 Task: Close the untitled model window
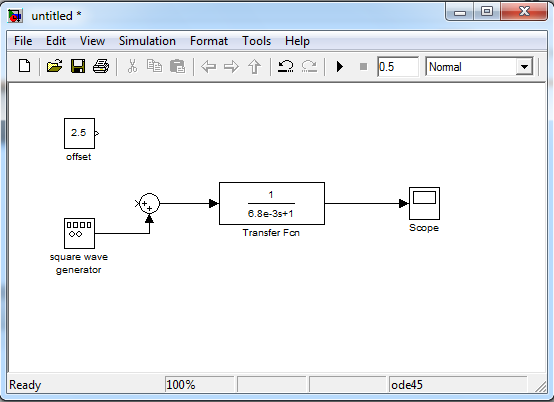(524, 12)
